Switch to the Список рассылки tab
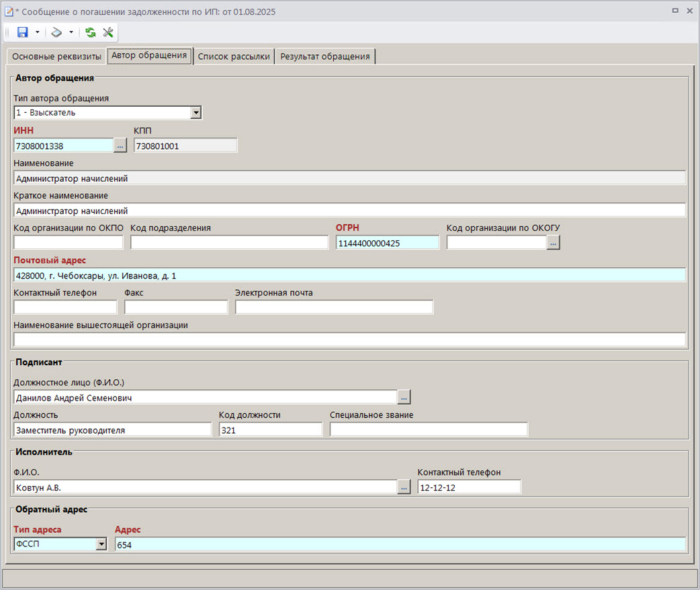700x590 pixels. (x=234, y=56)
